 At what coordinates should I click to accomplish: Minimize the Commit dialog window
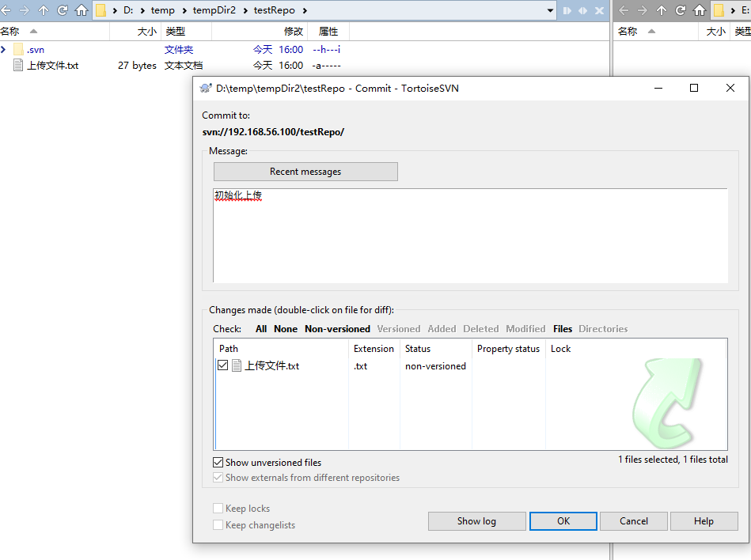[658, 88]
